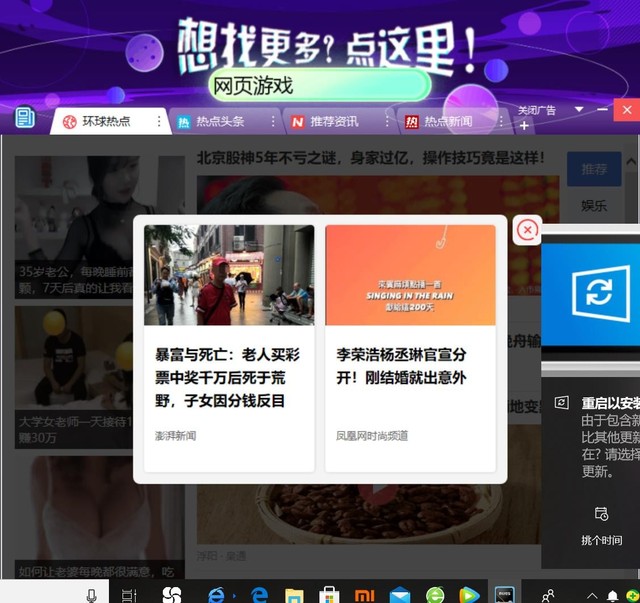This screenshot has height=603, width=640.
Task: Open File Explorer from the taskbar
Action: [x=294, y=595]
